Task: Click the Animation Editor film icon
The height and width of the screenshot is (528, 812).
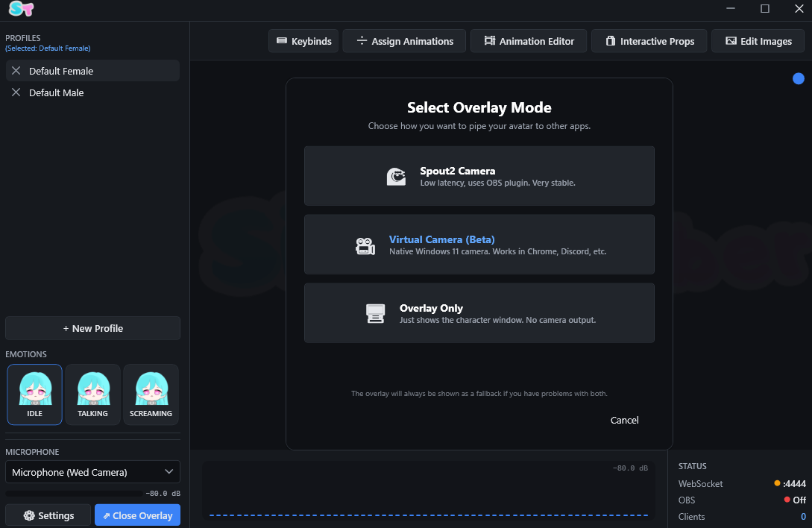Action: [x=489, y=40]
